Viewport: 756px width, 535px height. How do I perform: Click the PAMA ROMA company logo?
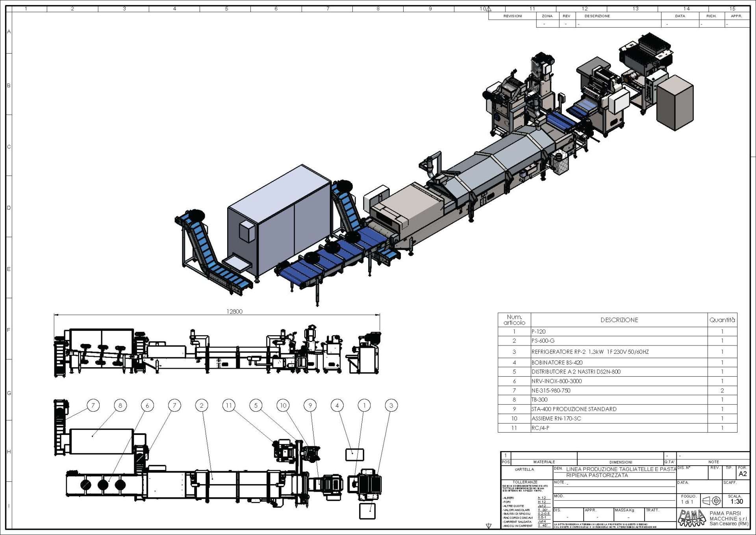click(692, 518)
